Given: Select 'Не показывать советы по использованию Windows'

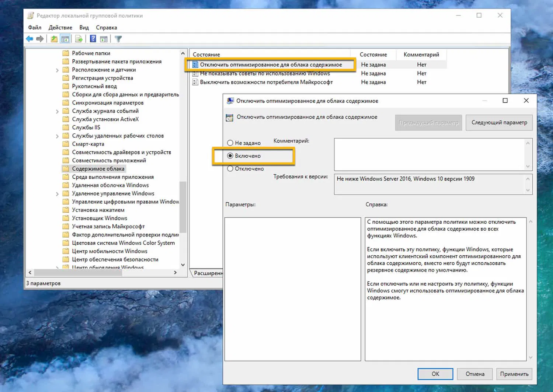Looking at the screenshot, I should tap(265, 73).
